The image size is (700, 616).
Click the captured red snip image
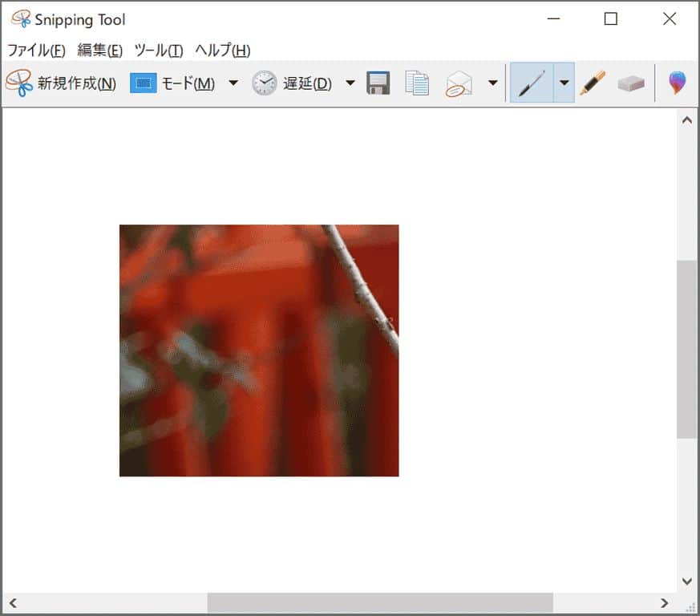click(259, 351)
